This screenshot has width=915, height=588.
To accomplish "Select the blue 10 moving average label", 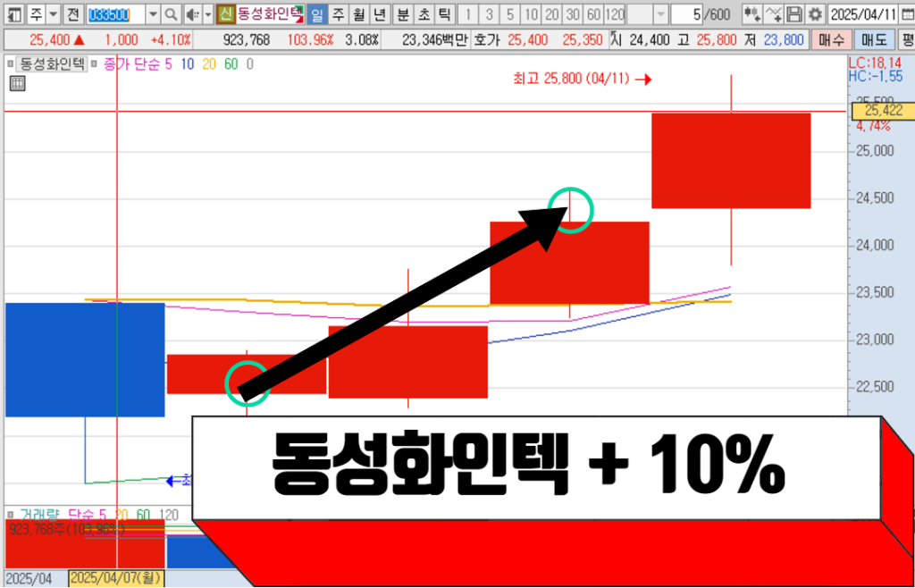I will pos(187,64).
